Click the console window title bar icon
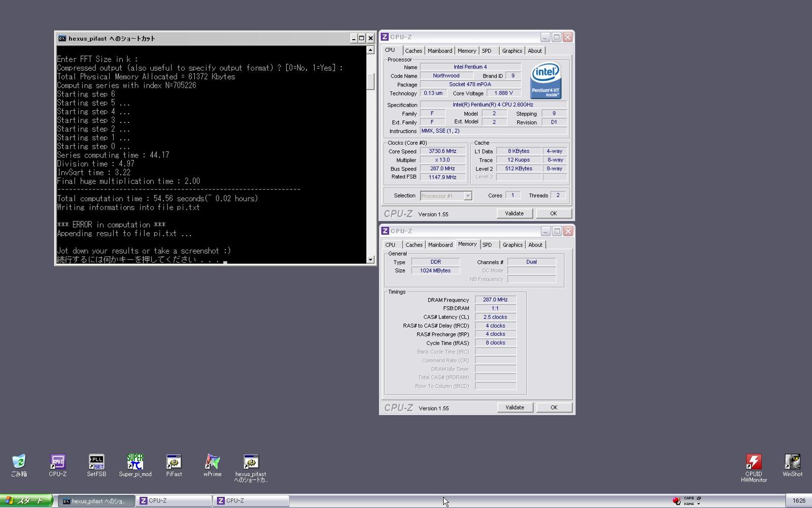812x508 pixels. click(x=62, y=38)
